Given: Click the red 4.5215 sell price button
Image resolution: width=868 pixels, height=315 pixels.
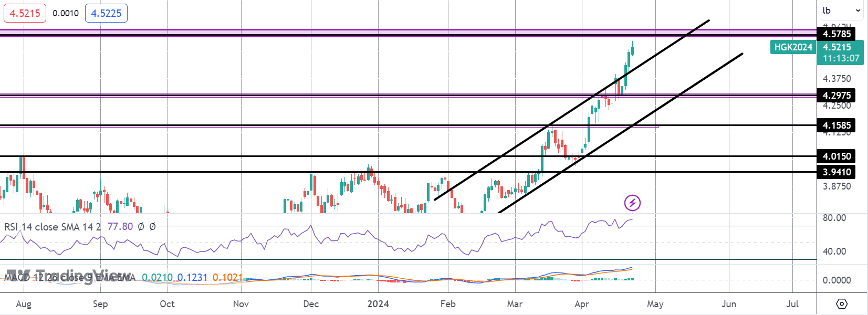Looking at the screenshot, I should (x=25, y=13).
